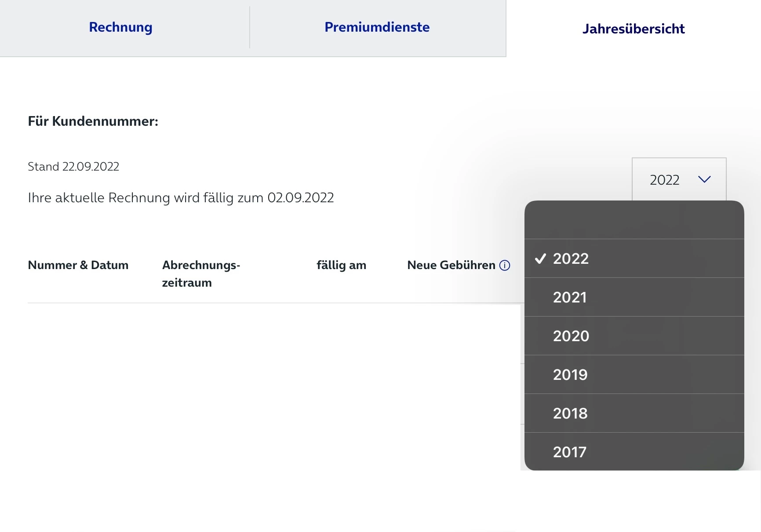This screenshot has height=532, width=761.
Task: Click the Stand 22.09.2022 status text
Action: click(73, 167)
